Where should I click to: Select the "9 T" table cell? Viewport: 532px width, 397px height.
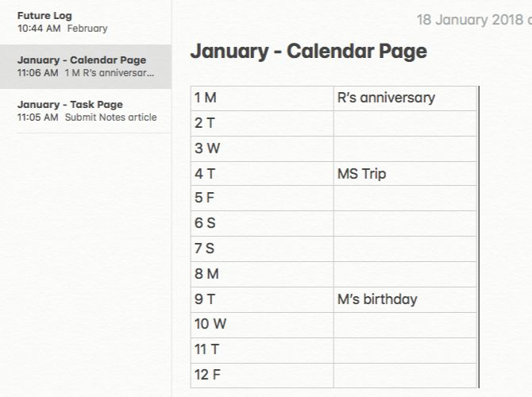[x=262, y=299]
